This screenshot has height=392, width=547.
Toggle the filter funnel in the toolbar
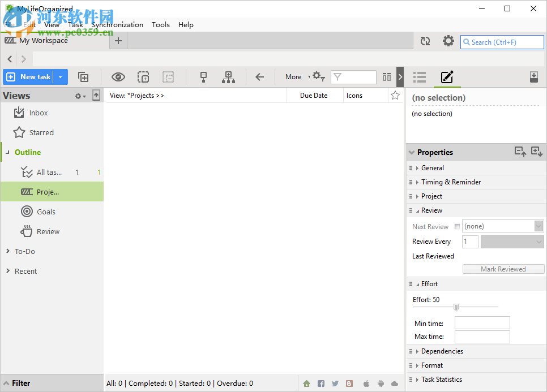(x=337, y=76)
